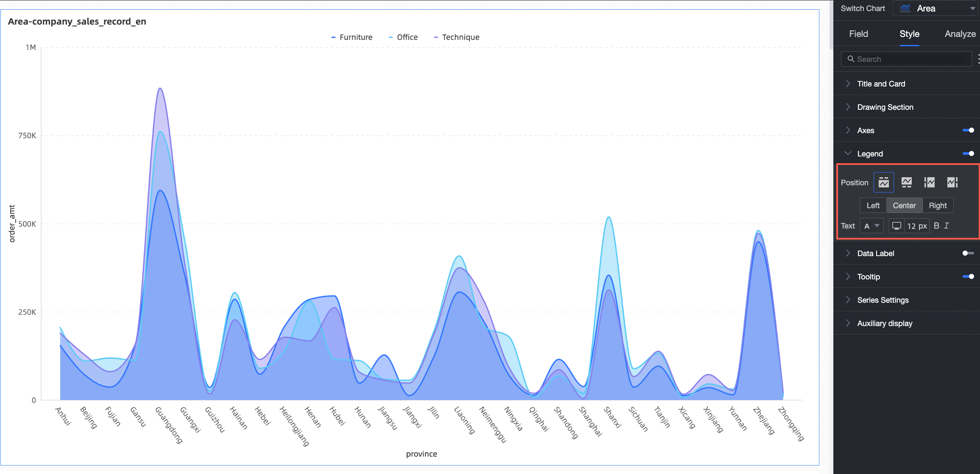This screenshot has width=980, height=474.
Task: Open the more options dots beside search
Action: (x=978, y=59)
